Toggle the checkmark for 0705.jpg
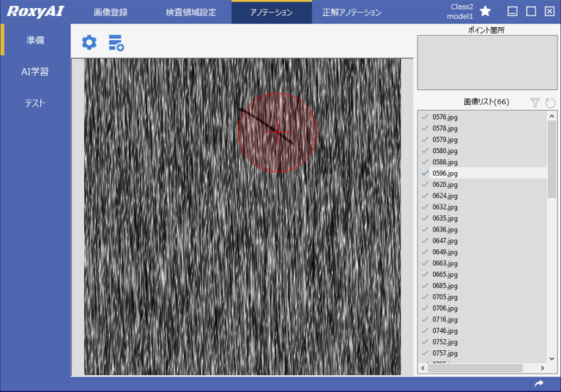The height and width of the screenshot is (392, 561). 425,297
